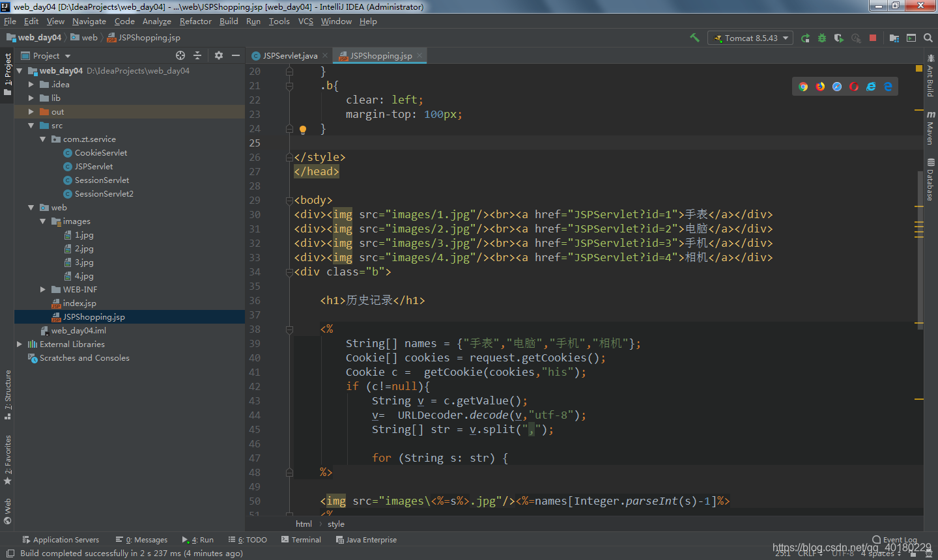This screenshot has height=560, width=938.
Task: Build the project with the hammer icon
Action: [694, 38]
